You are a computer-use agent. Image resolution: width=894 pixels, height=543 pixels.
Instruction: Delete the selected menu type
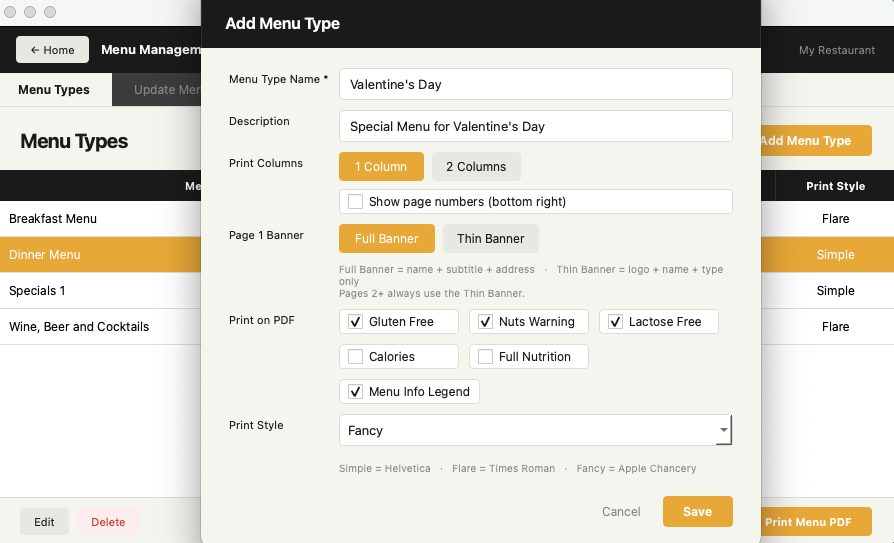[x=108, y=522]
